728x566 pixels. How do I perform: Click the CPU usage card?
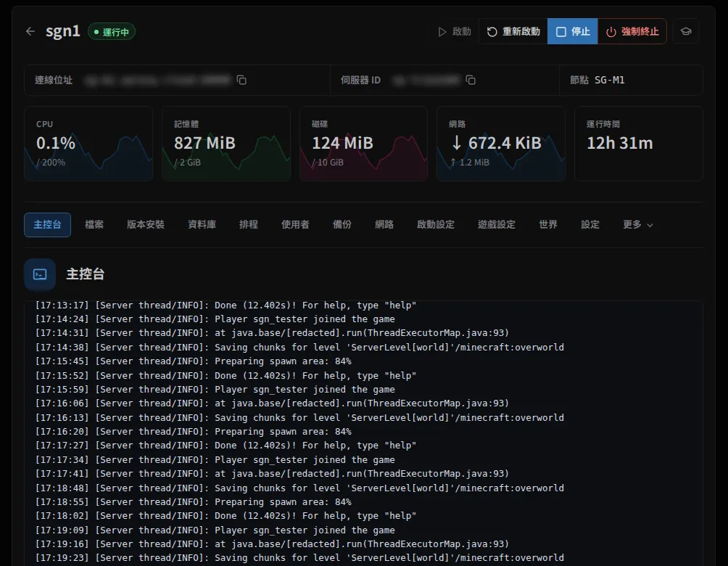[88, 144]
